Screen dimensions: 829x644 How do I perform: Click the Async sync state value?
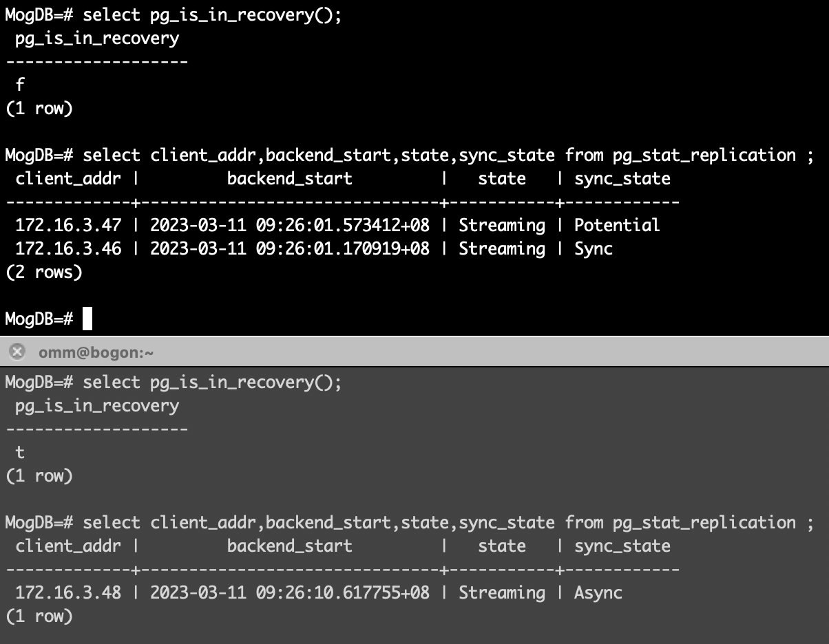coord(598,593)
